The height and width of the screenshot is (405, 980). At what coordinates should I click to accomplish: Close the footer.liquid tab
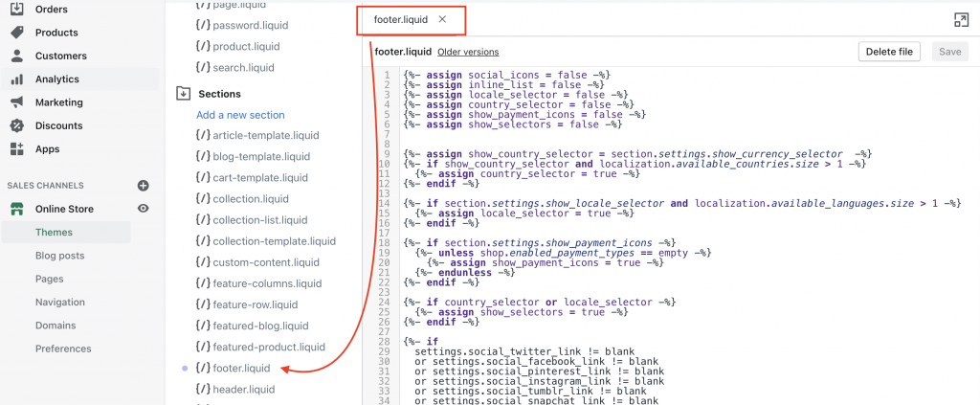(x=441, y=19)
